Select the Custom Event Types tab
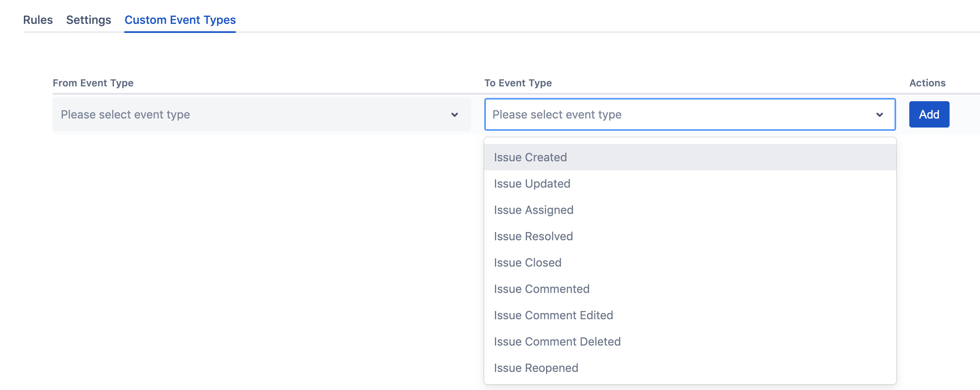Viewport: 980px width, 390px height. (x=180, y=19)
